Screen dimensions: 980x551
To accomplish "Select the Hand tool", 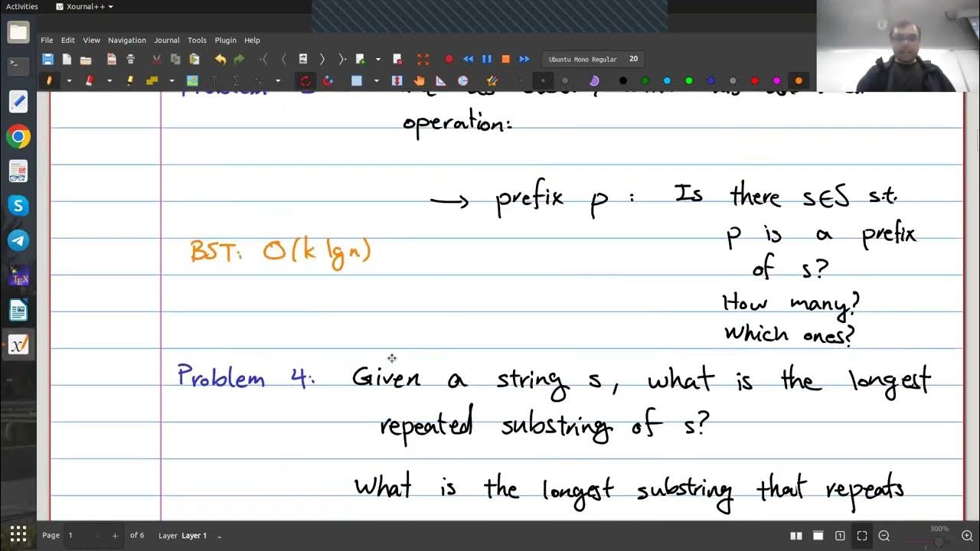I will 418,80.
